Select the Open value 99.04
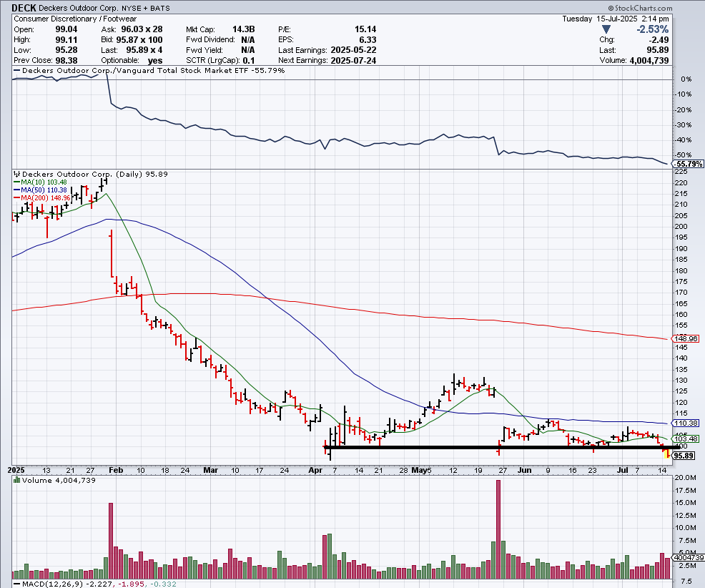The width and height of the screenshot is (705, 588). 66,29
